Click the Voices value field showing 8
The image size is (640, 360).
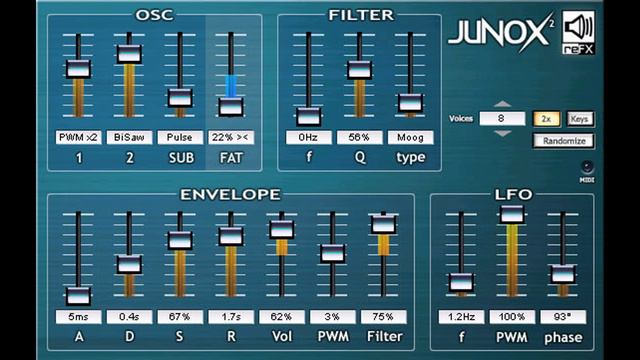502,118
